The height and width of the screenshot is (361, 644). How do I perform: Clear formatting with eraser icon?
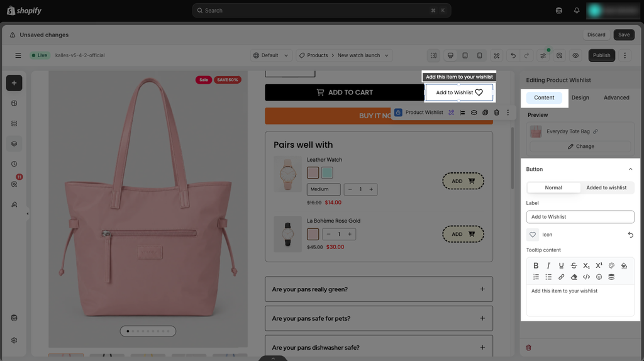[574, 277]
